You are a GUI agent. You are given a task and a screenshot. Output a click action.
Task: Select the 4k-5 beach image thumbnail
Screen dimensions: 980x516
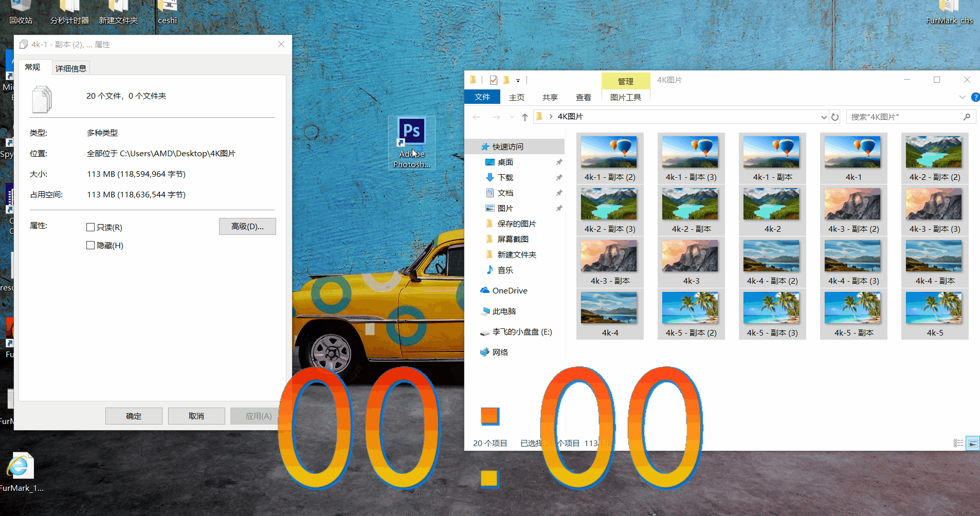click(935, 314)
